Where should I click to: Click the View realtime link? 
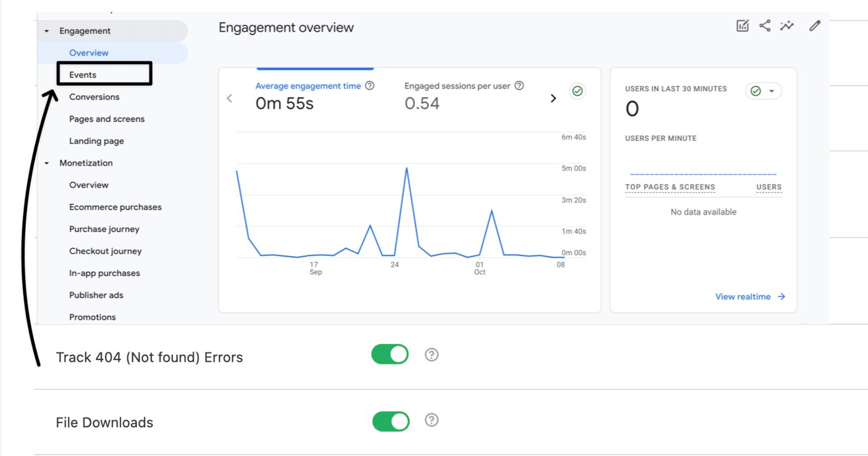point(744,296)
